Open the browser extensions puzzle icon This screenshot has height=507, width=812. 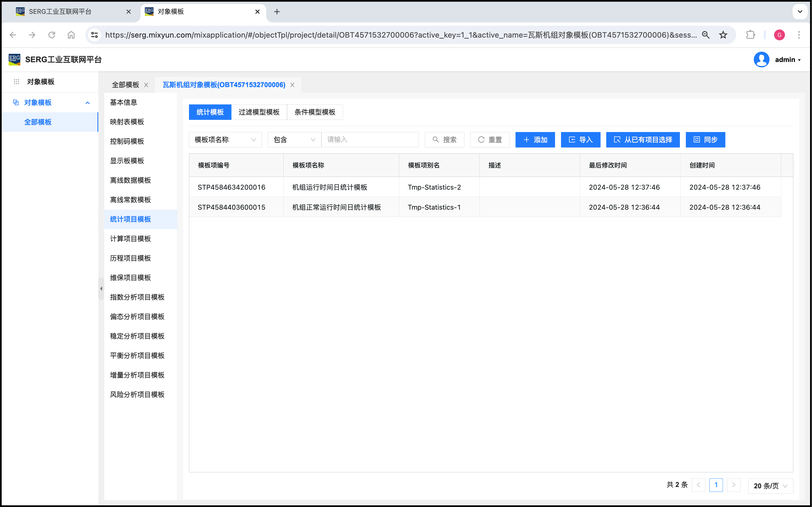click(x=750, y=35)
